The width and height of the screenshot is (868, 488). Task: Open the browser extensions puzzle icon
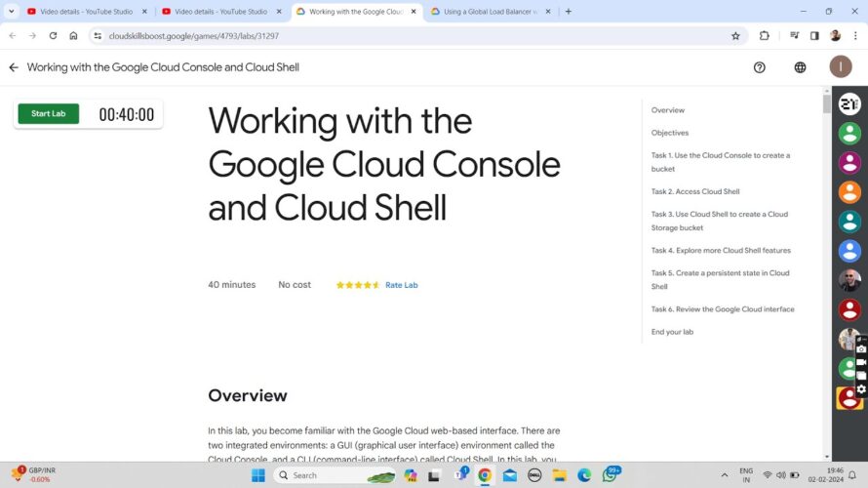(765, 36)
